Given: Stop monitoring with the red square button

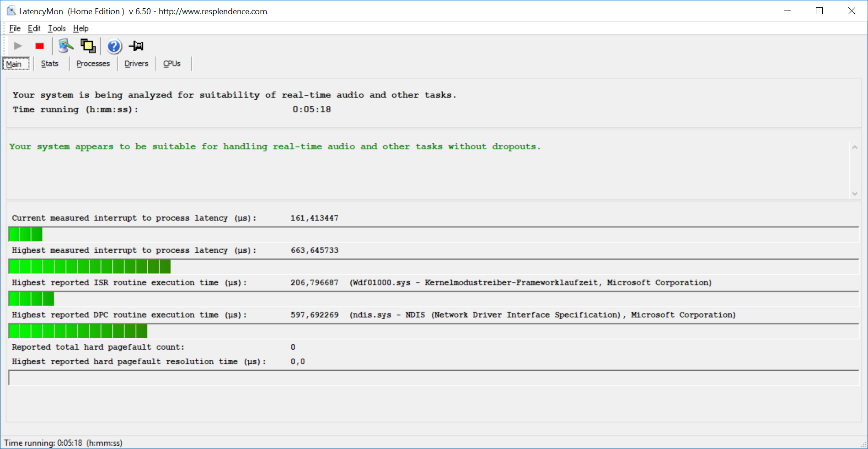Looking at the screenshot, I should coord(40,46).
